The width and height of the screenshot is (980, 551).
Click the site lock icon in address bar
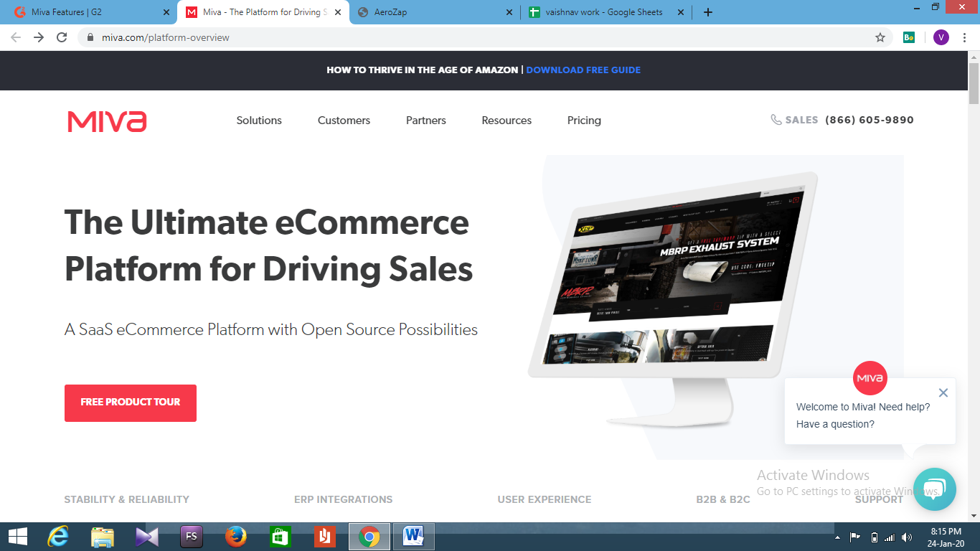coord(90,37)
